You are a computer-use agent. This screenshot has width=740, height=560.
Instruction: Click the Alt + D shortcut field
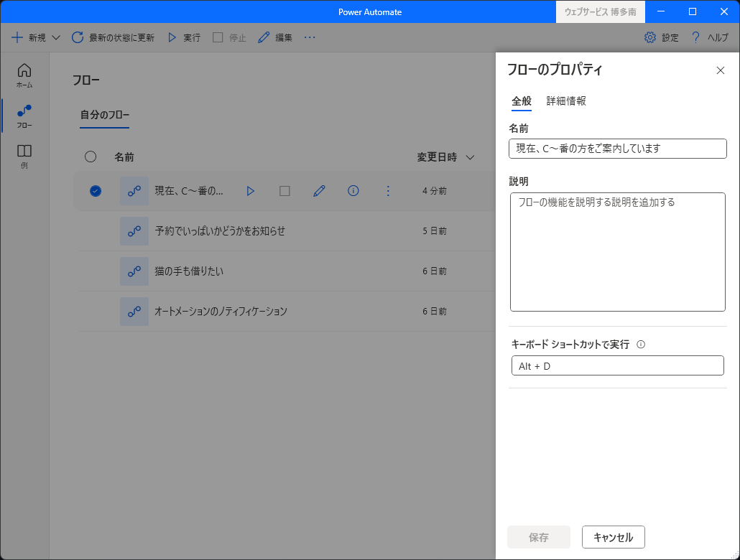[618, 365]
